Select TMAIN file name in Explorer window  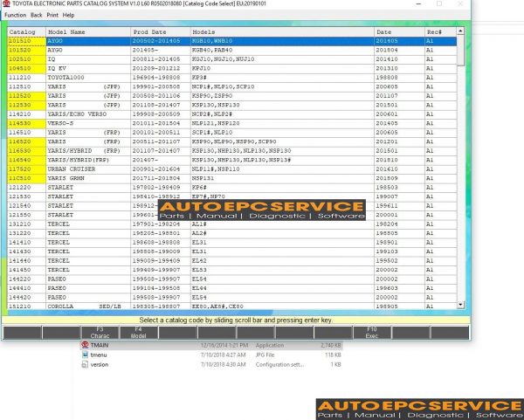[100, 345]
